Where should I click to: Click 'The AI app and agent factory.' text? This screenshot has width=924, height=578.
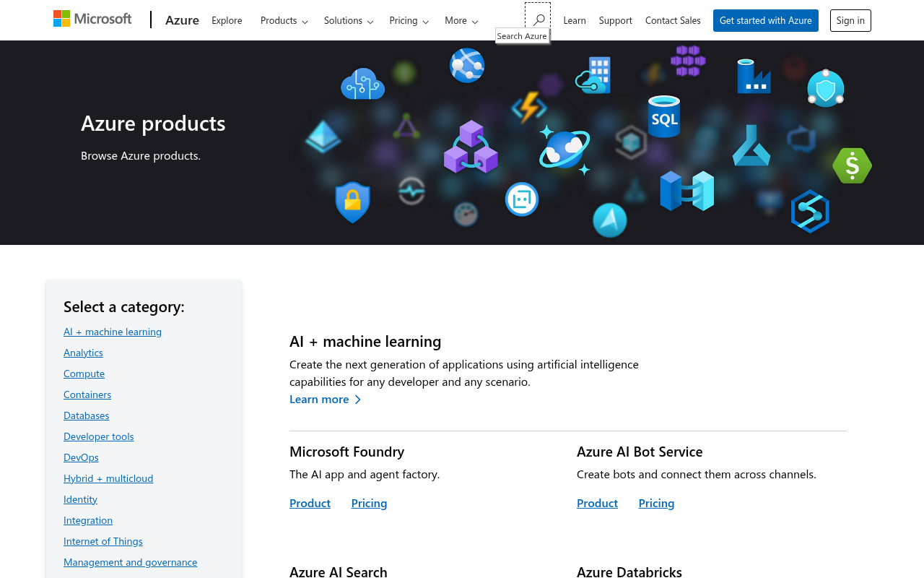(x=365, y=474)
